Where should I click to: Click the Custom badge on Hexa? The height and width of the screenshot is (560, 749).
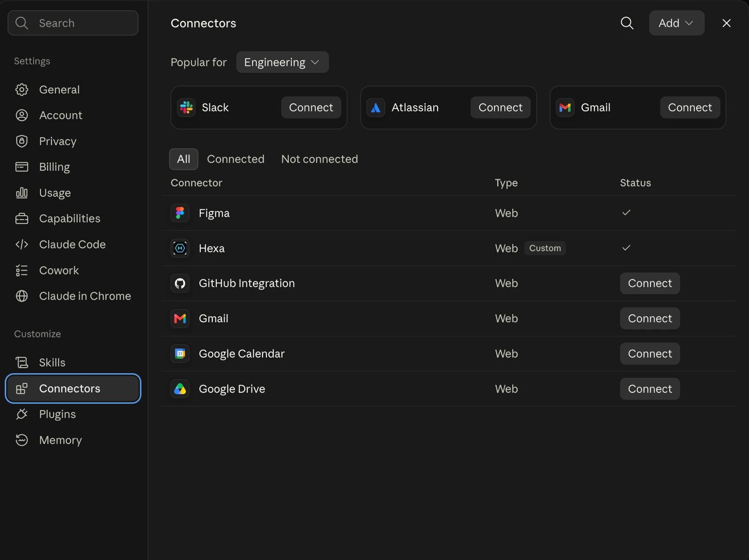click(x=545, y=248)
